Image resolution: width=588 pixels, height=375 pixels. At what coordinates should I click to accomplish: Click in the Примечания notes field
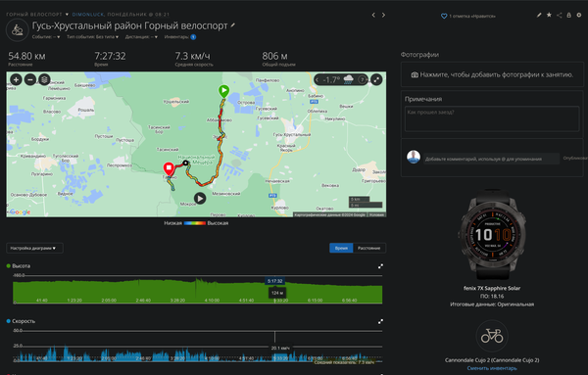click(x=492, y=118)
